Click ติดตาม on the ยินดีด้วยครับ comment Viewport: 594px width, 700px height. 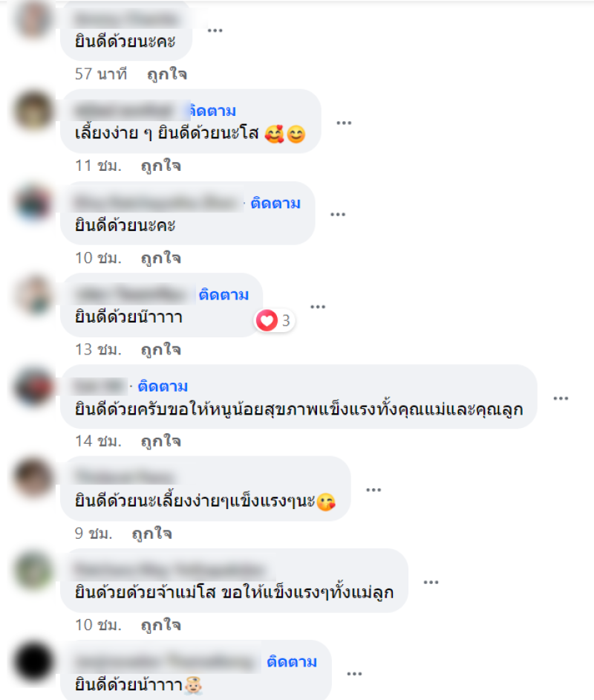pos(163,386)
